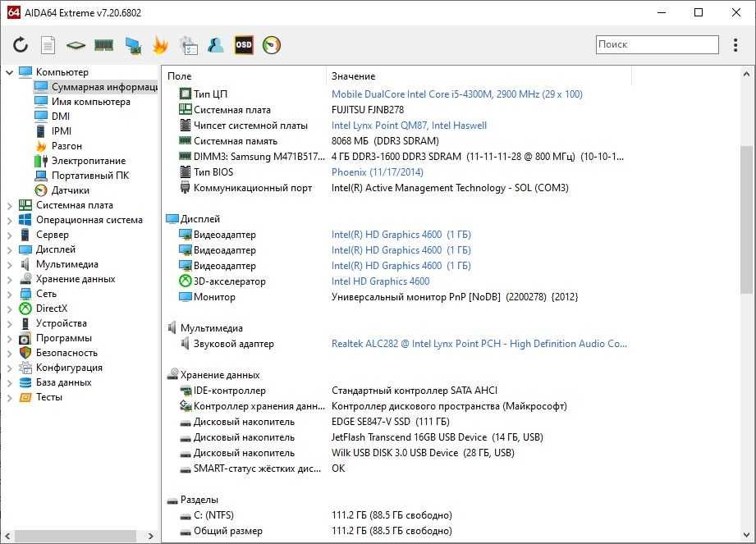
Task: Click the tree pane horizontal scrollbar left arrow
Action: pyautogui.click(x=7, y=536)
